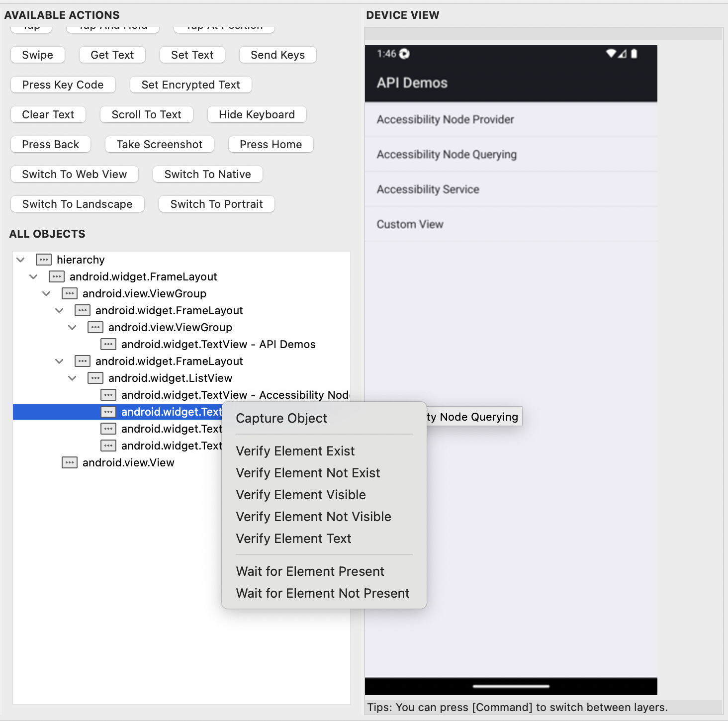Click the Press Home button
The width and height of the screenshot is (728, 721).
click(x=271, y=144)
